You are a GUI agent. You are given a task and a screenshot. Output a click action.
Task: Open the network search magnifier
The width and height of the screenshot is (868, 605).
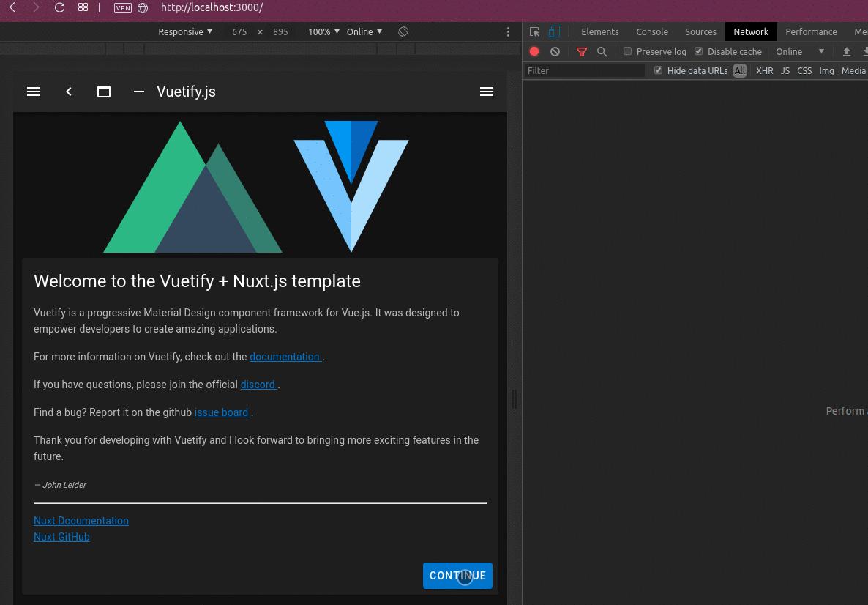pyautogui.click(x=602, y=51)
